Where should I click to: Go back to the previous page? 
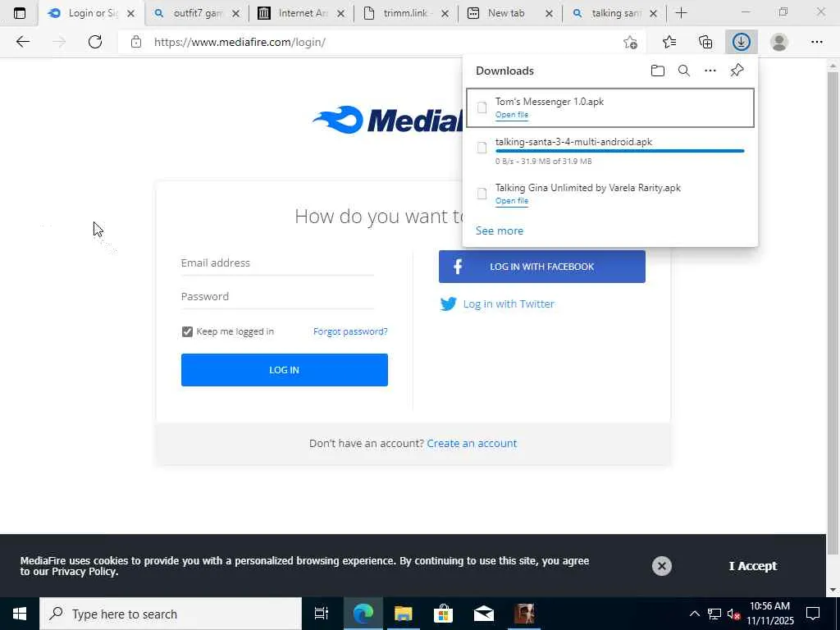click(x=22, y=42)
